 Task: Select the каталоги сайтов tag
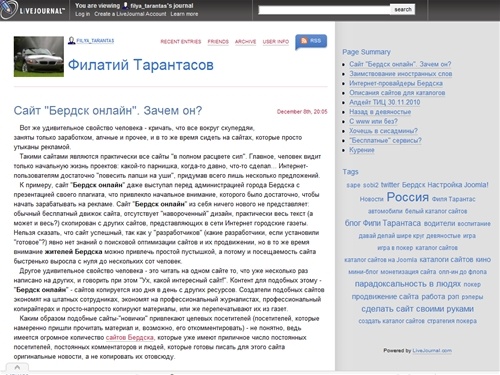446,259
